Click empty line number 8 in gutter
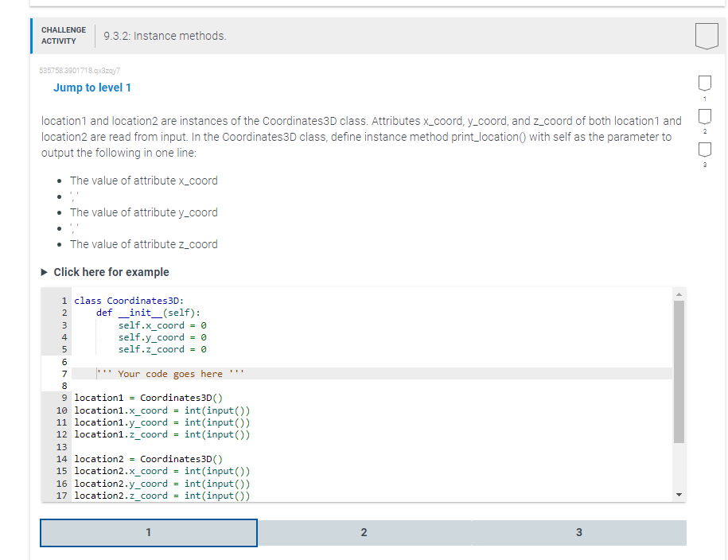The image size is (728, 560). pyautogui.click(x=64, y=386)
